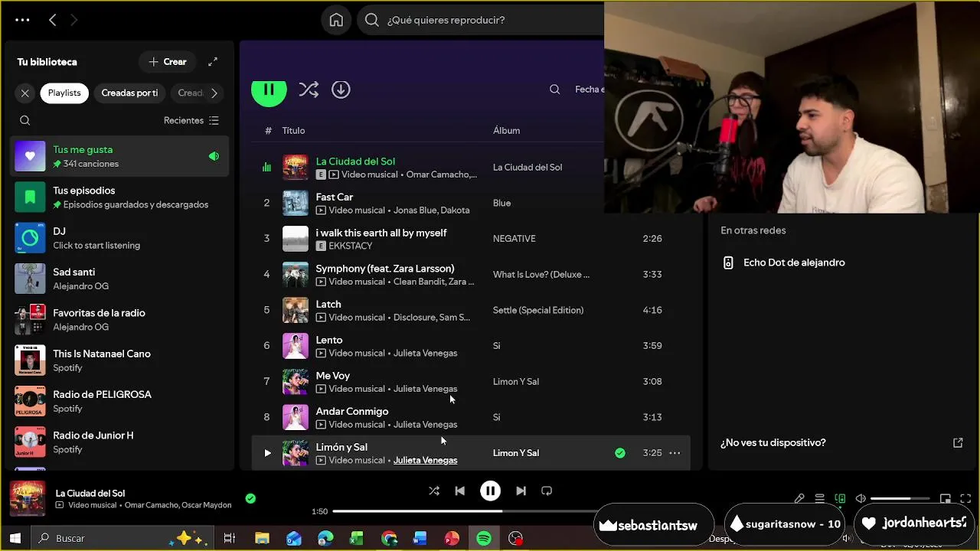Open album 'Settle (Special Edition)'
Image resolution: width=980 pixels, height=551 pixels.
click(x=538, y=310)
